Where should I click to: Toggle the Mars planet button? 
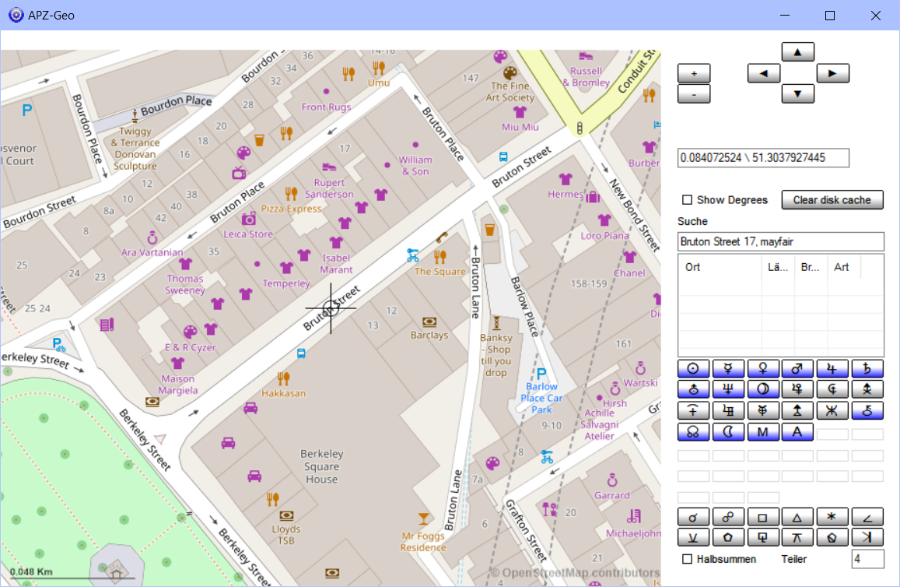click(x=797, y=369)
